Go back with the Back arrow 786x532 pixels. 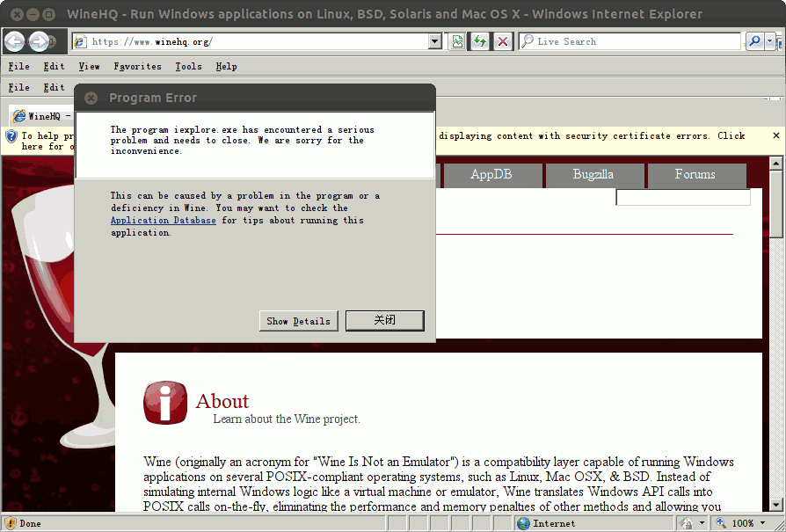(x=15, y=41)
